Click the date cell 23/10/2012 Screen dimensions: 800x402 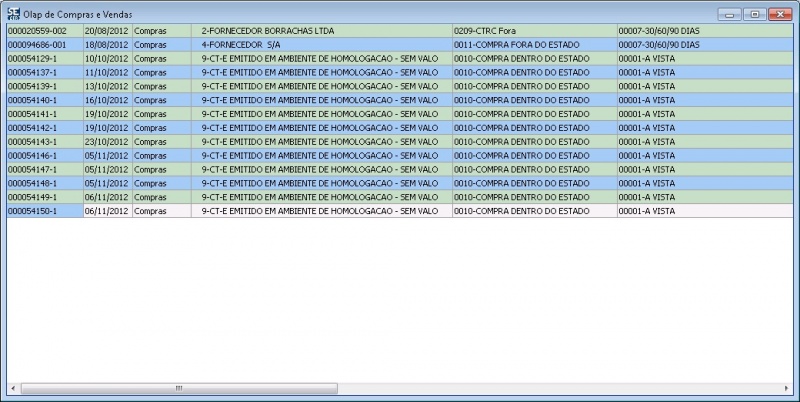107,142
